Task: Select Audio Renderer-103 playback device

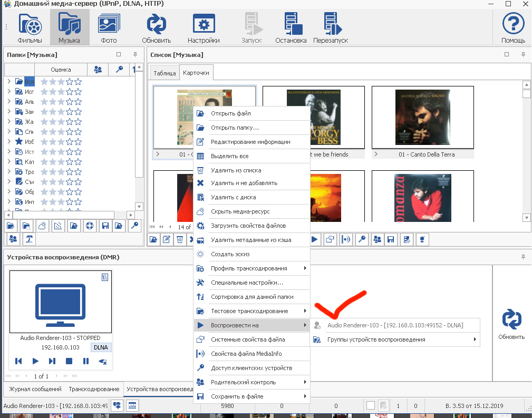Action: tap(395, 325)
